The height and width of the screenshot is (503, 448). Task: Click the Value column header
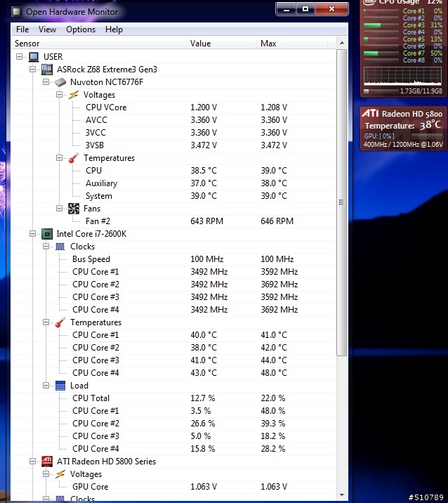coord(221,44)
